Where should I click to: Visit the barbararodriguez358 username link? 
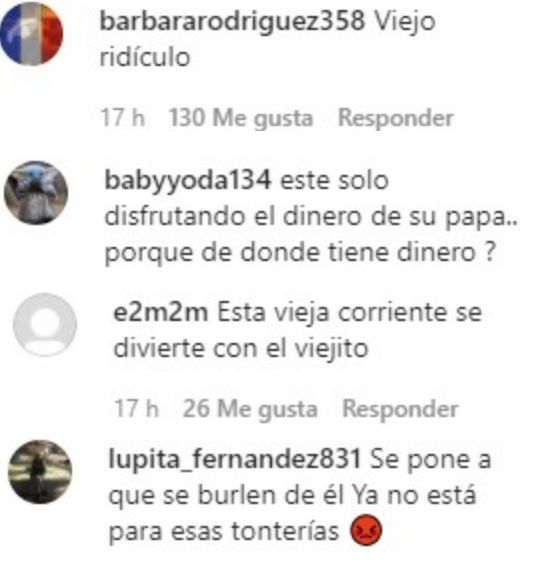pyautogui.click(x=233, y=21)
